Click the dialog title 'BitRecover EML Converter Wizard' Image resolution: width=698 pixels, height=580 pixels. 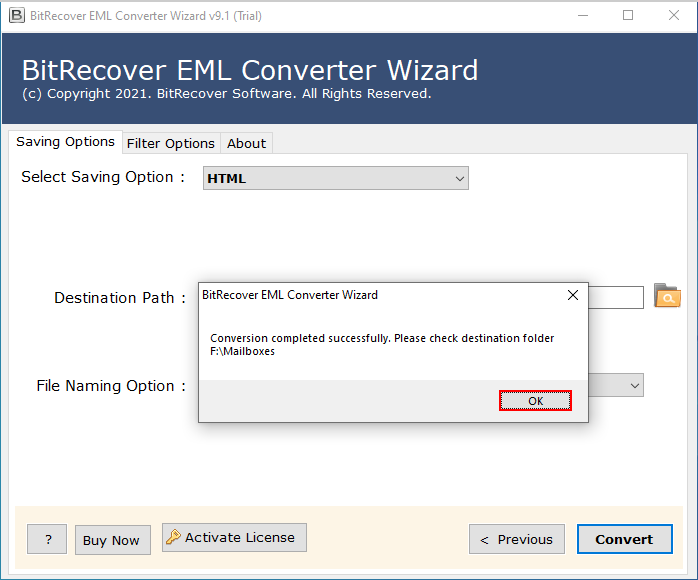(290, 295)
